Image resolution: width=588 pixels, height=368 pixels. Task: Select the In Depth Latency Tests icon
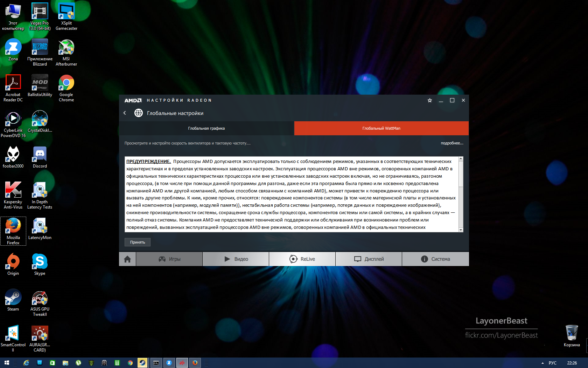click(40, 196)
